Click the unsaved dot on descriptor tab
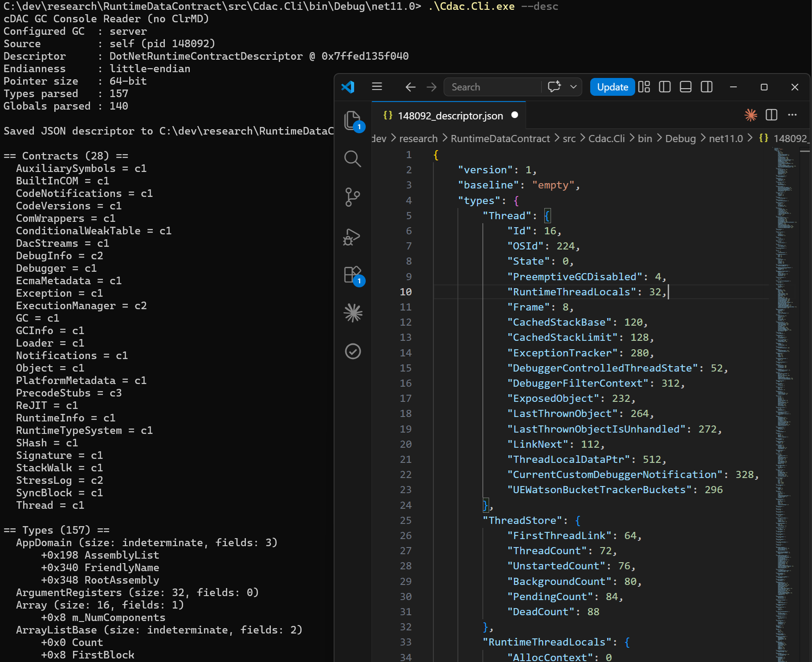The height and width of the screenshot is (662, 812). 515,115
